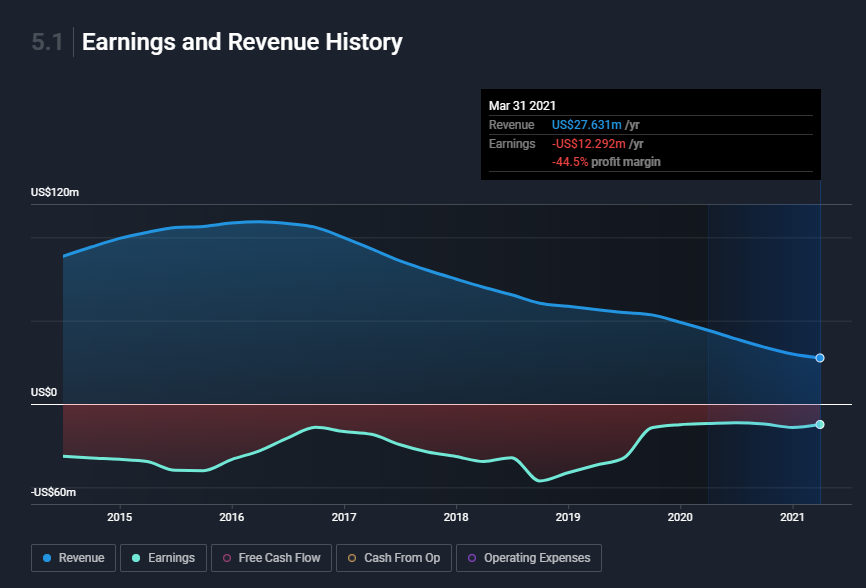866x588 pixels.
Task: Click the US$120m y-axis label
Action: (x=55, y=192)
